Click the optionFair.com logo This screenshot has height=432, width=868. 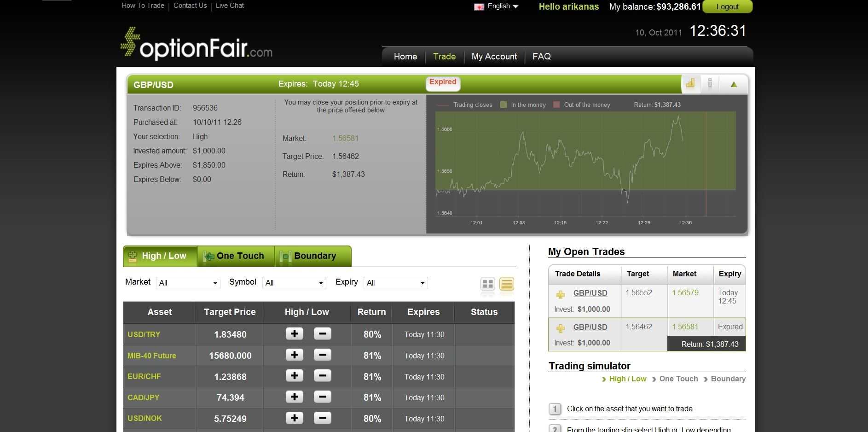[197, 44]
